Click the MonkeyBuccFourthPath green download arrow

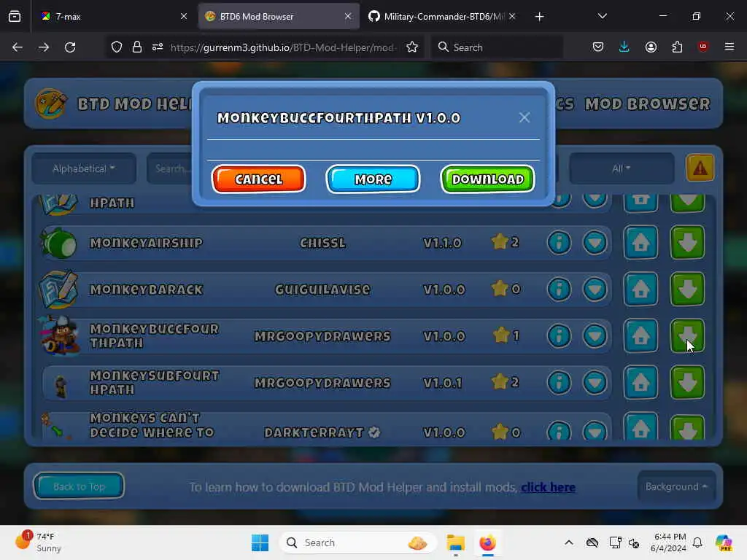[687, 335]
